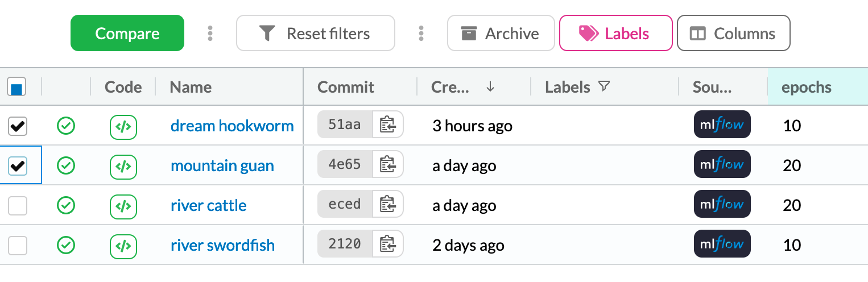Screen dimensions: 868x282
Task: Sort by Created column arrow
Action: click(490, 87)
